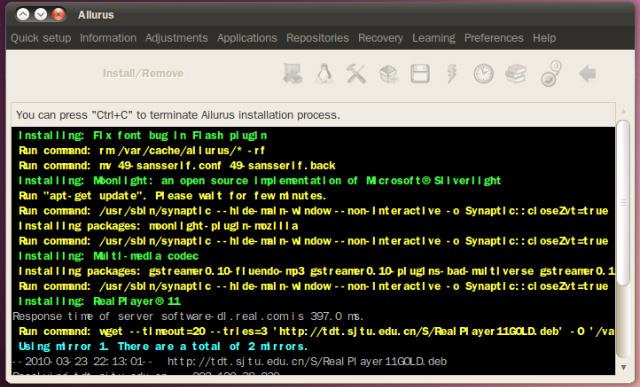Open the Preferences menu
The height and width of the screenshot is (387, 640).
[x=493, y=38]
